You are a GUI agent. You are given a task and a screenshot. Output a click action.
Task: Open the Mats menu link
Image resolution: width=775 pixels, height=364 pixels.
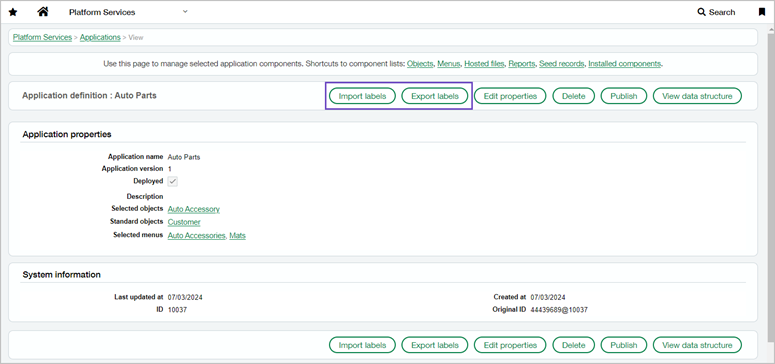coord(237,235)
